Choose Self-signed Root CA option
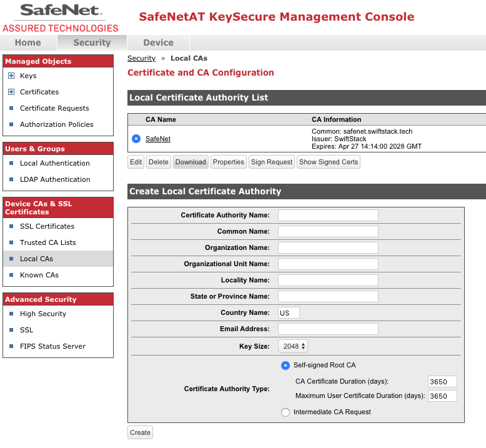Image resolution: width=486 pixels, height=448 pixels. coord(285,366)
